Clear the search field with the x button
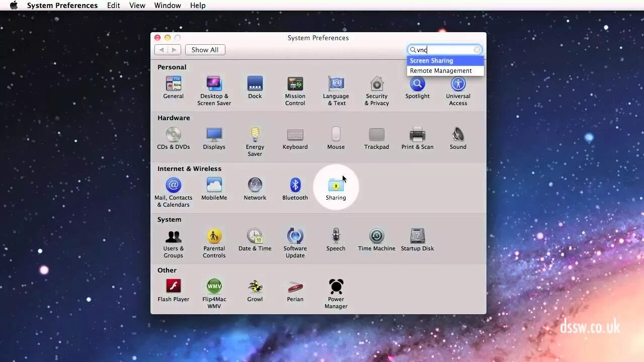 [x=476, y=49]
